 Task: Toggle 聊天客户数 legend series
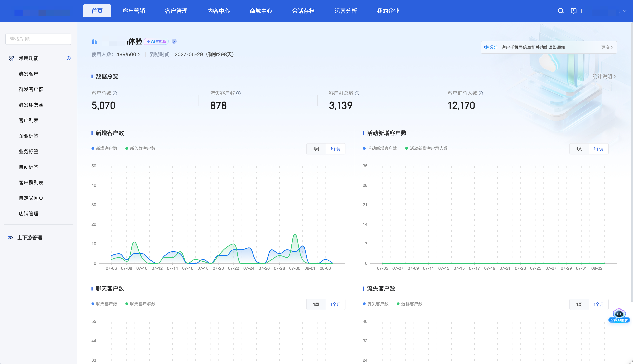pos(104,304)
